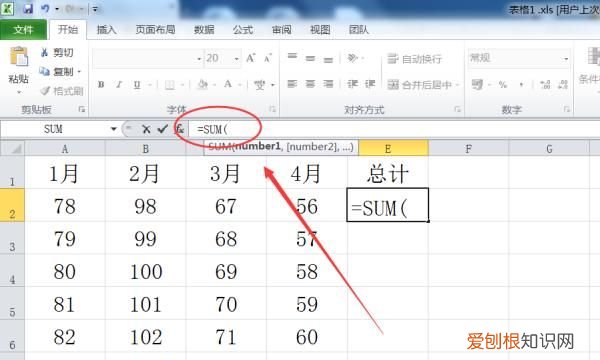Open the 文件 tab

click(x=23, y=29)
